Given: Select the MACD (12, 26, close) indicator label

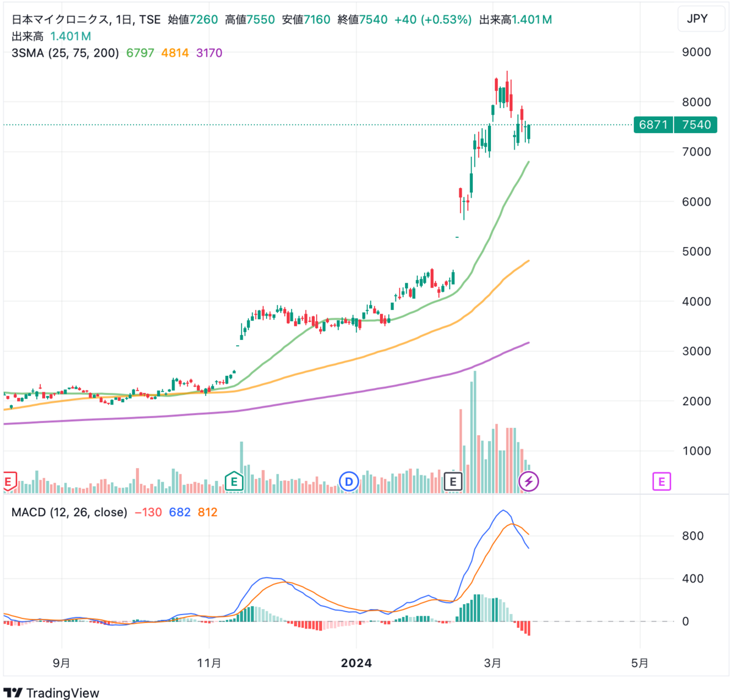Looking at the screenshot, I should coord(70,512).
